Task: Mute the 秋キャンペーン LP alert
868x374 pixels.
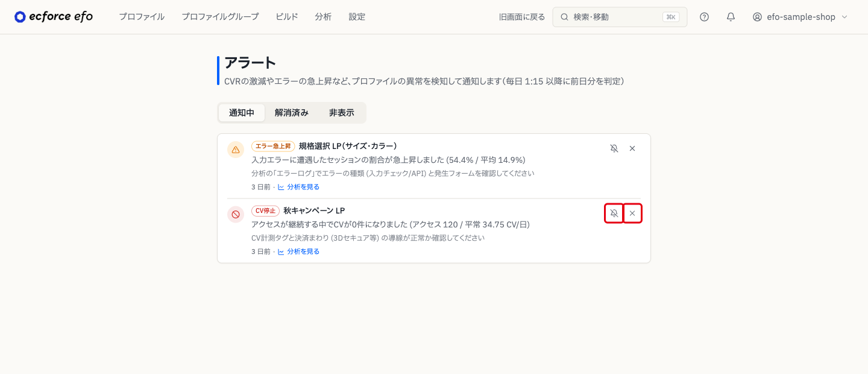Action: (x=614, y=214)
